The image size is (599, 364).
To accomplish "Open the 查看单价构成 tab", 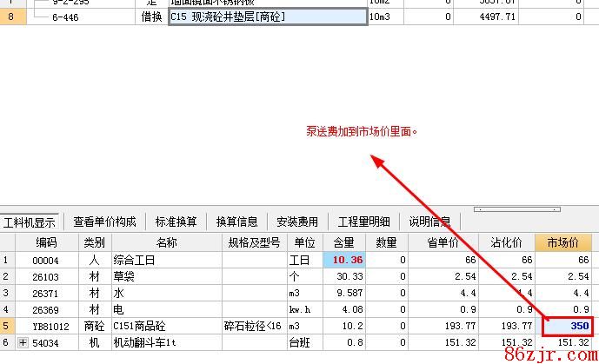I will pyautogui.click(x=104, y=222).
